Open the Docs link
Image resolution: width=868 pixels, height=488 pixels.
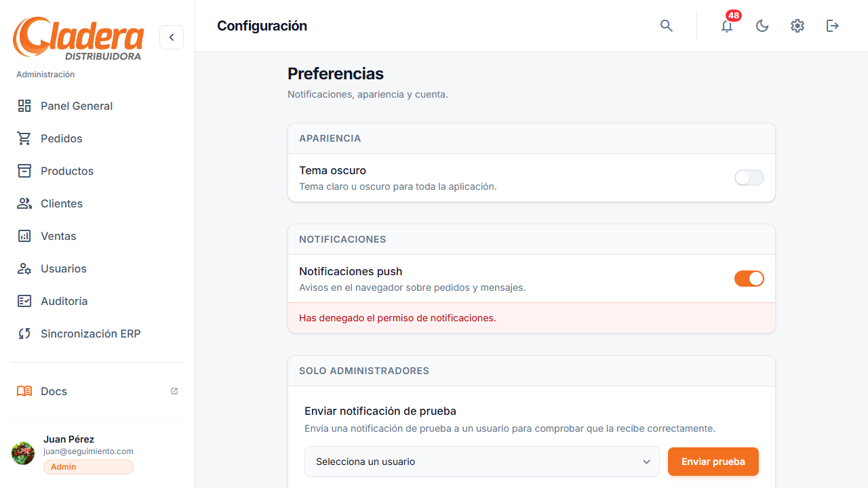54,391
